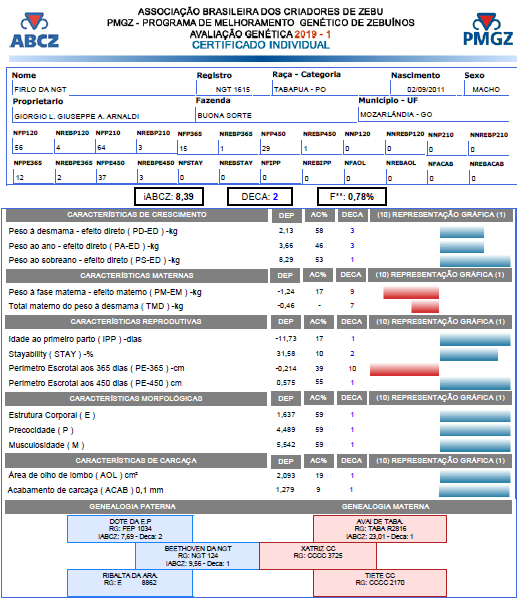Click the F**: 0,78% box
517x598 pixels.
(352, 197)
